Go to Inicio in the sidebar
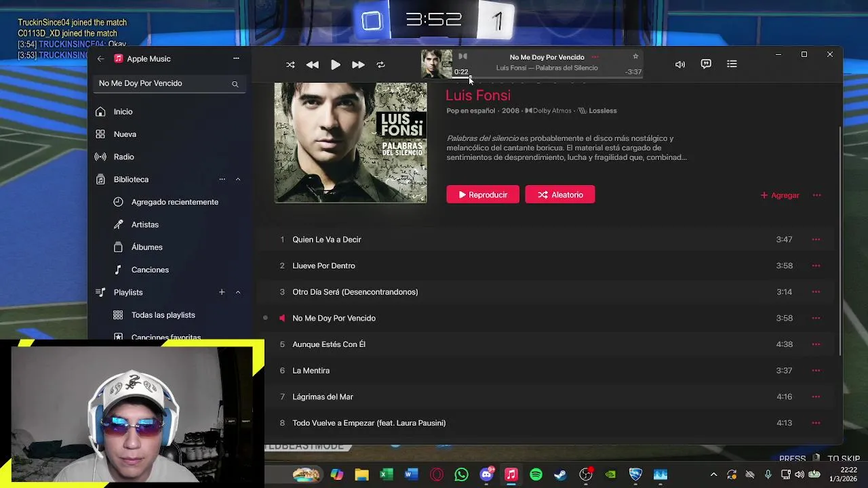 (169, 112)
